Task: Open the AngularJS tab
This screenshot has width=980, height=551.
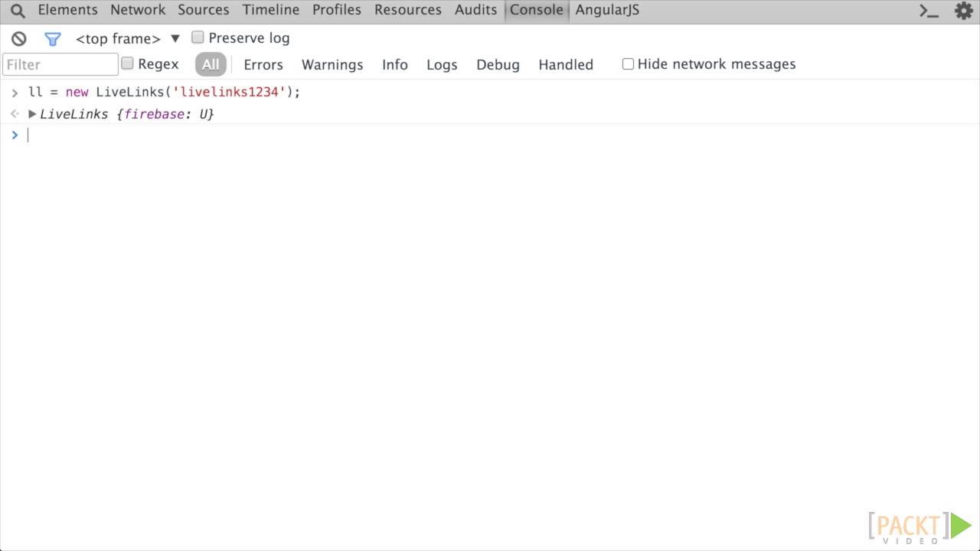Action: point(607,10)
